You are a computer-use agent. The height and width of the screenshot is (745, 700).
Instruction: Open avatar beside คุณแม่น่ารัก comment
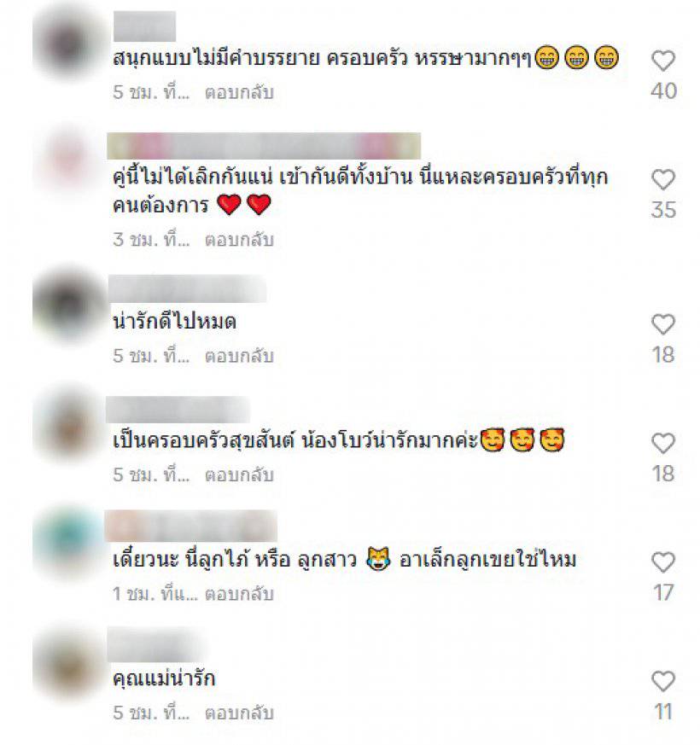click(70, 663)
